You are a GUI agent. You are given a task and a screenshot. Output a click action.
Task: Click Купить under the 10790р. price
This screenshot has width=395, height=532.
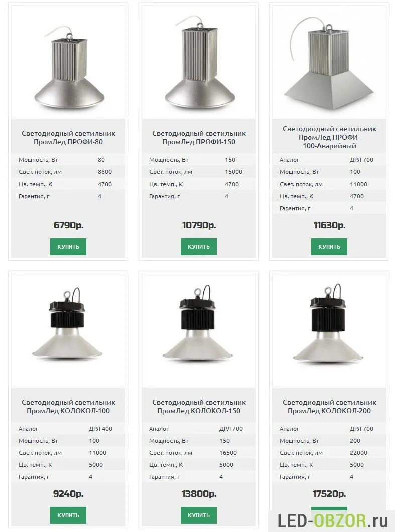pos(199,247)
